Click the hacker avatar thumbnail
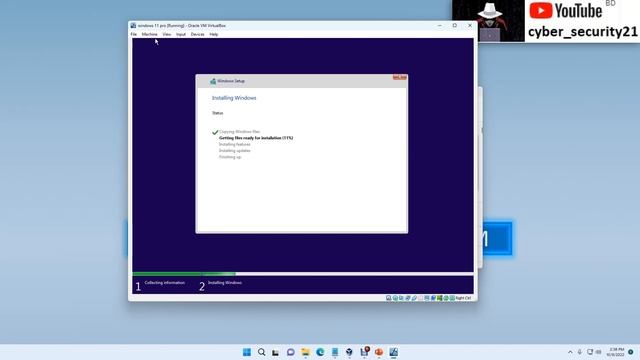This screenshot has width=640, height=360. pyautogui.click(x=489, y=20)
